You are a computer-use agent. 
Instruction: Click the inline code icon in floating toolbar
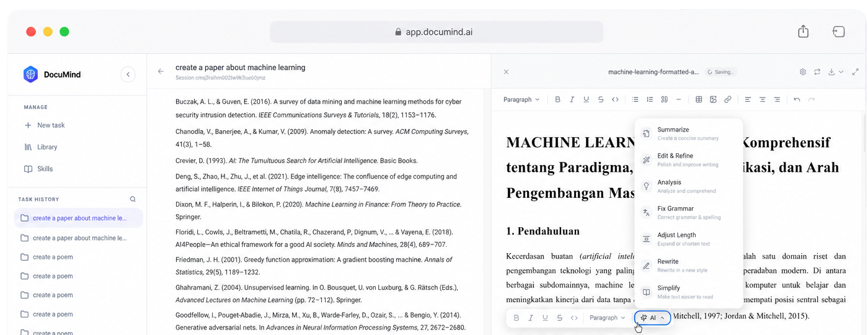pos(574,318)
